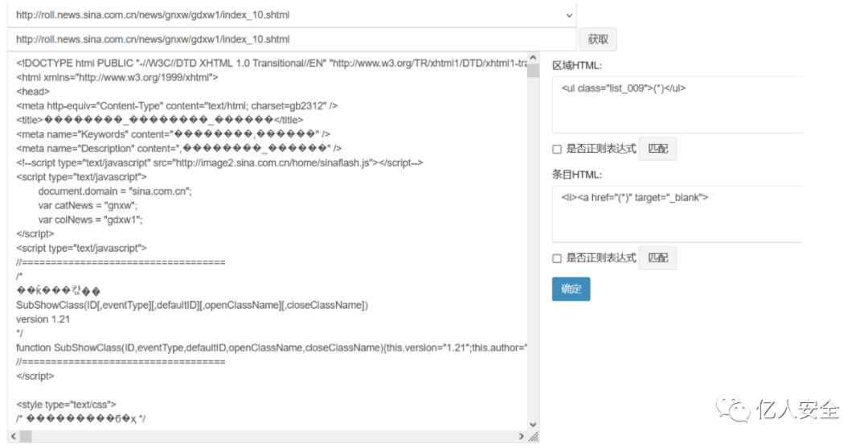Click the 'version 1.21' line

coord(43,319)
